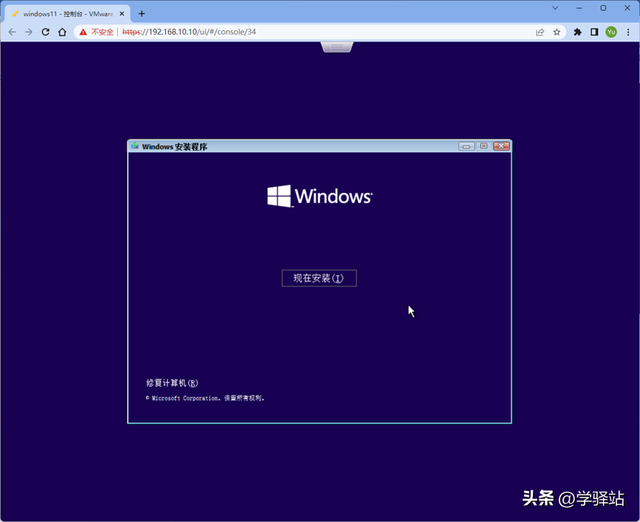Click the 不安全 security label
The width and height of the screenshot is (640, 522).
pyautogui.click(x=102, y=32)
